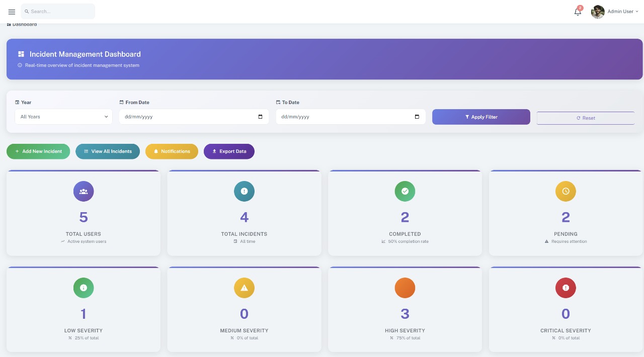Image resolution: width=644 pixels, height=357 pixels.
Task: Click the Pending clock icon
Action: pos(566,191)
